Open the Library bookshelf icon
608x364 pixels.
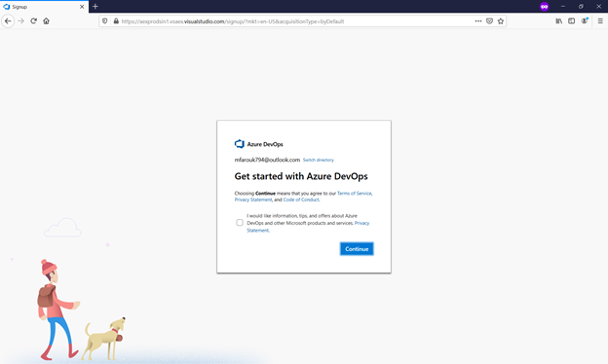tap(558, 20)
